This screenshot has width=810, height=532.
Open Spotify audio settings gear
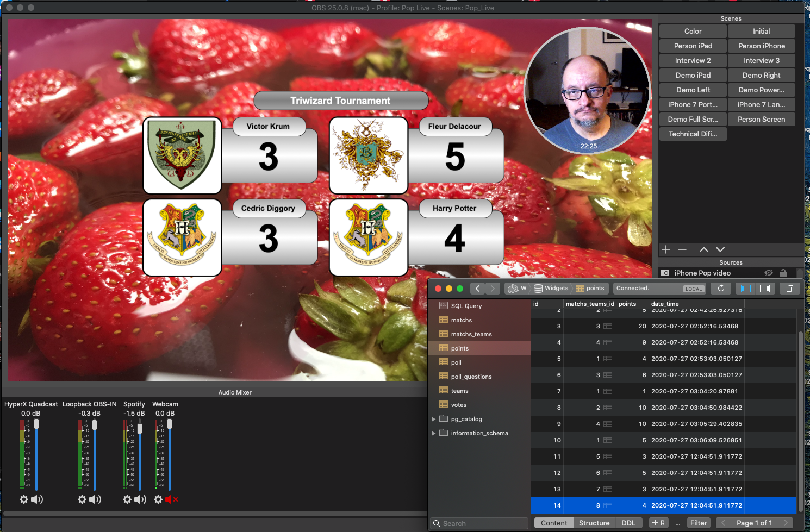[127, 499]
